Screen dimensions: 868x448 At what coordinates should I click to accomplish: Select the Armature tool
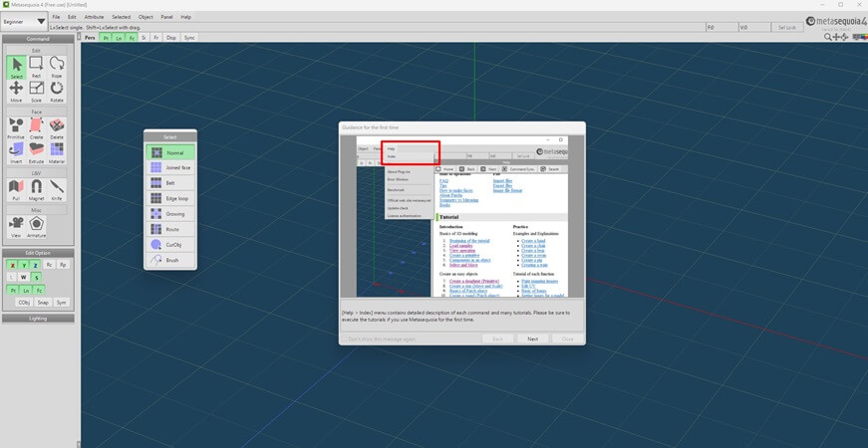[x=37, y=227]
